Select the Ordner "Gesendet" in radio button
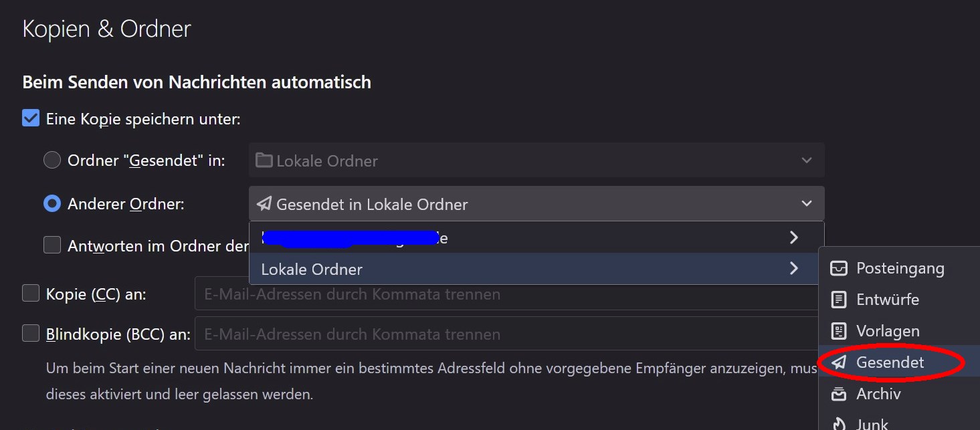 click(x=52, y=160)
